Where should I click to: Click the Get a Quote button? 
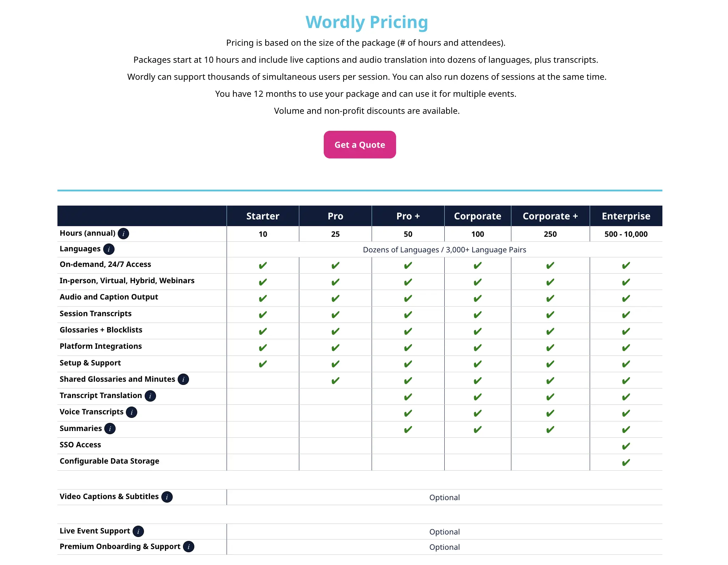[x=360, y=144]
